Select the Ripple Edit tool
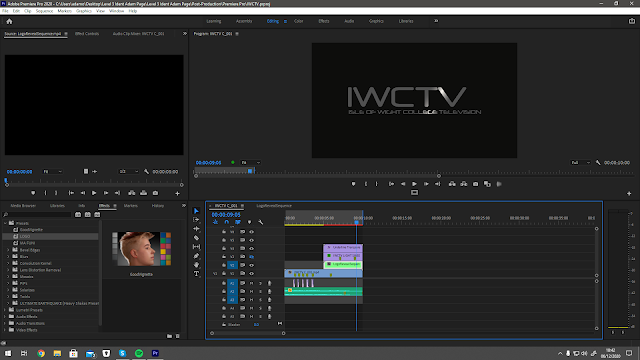The width and height of the screenshot is (640, 360). click(x=196, y=229)
